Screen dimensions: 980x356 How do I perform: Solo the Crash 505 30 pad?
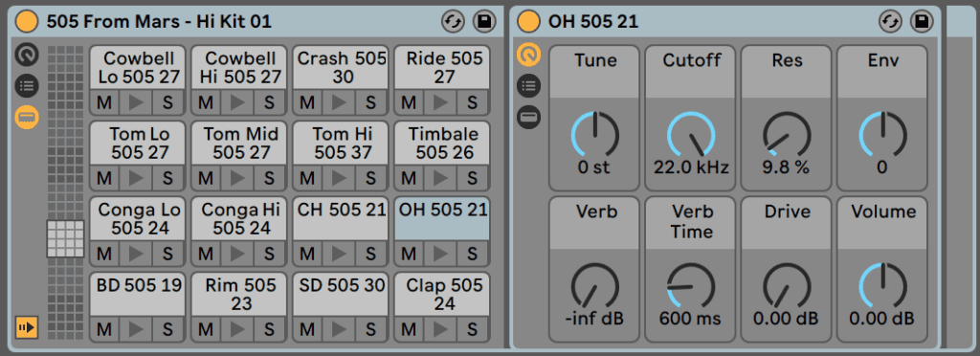tap(370, 102)
